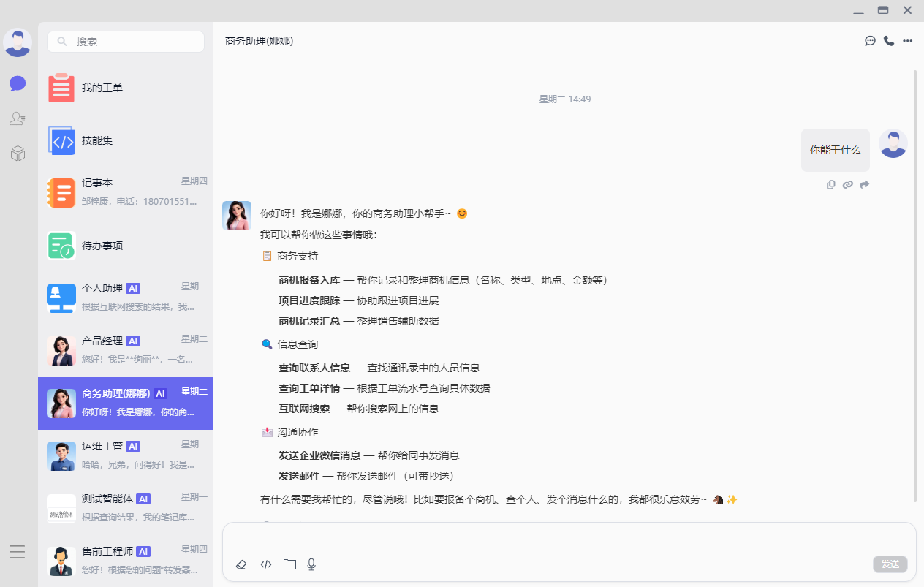Open the contacts sidebar icon
Screen dimensions: 924x587
click(18, 118)
